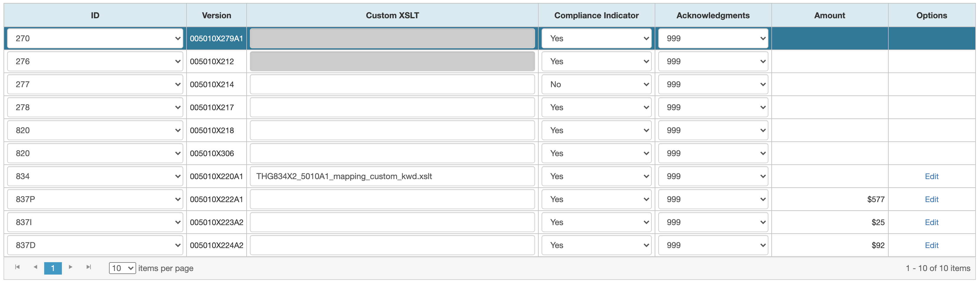
Task: Open ID dropdown showing 270
Action: click(95, 38)
